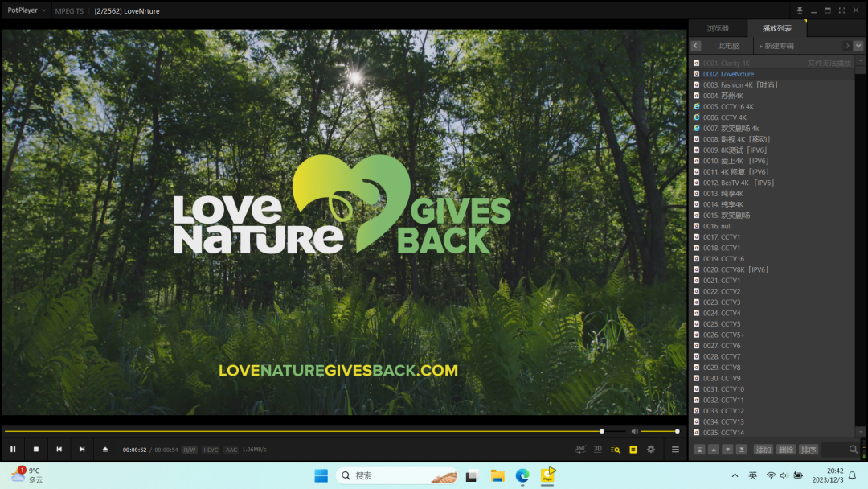Screen dimensions: 868x489
Task: Open the notification bell icon
Action: 853,475
